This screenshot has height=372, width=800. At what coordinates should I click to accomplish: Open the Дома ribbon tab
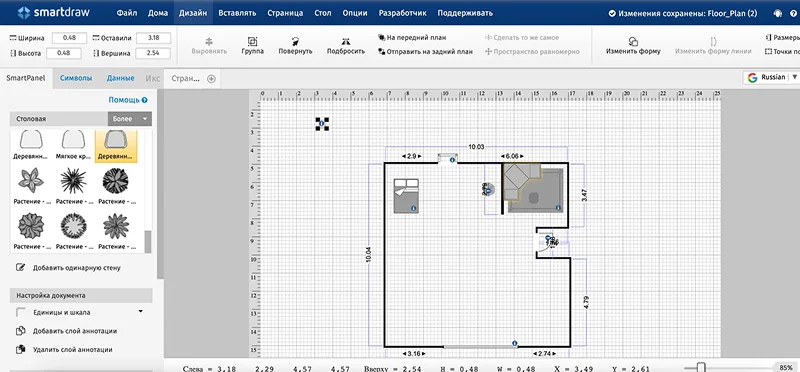(158, 13)
